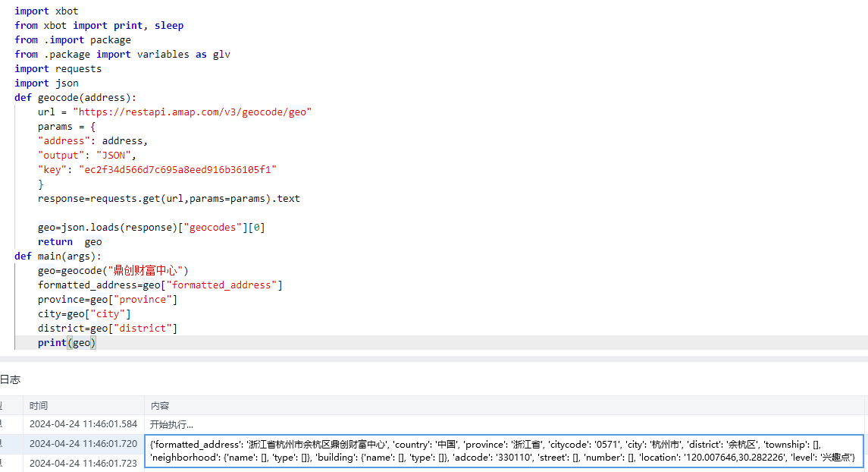
Task: Click the timestamp 2024-04-24 11:46:01.584
Action: point(83,424)
